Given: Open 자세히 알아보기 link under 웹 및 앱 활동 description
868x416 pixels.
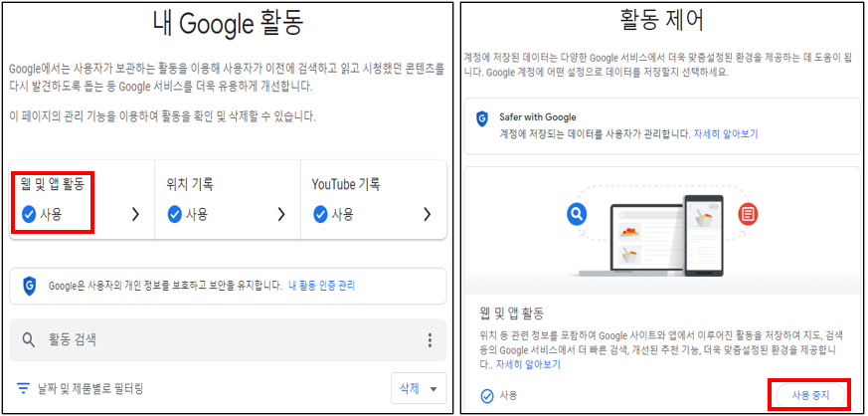Looking at the screenshot, I should tap(528, 364).
